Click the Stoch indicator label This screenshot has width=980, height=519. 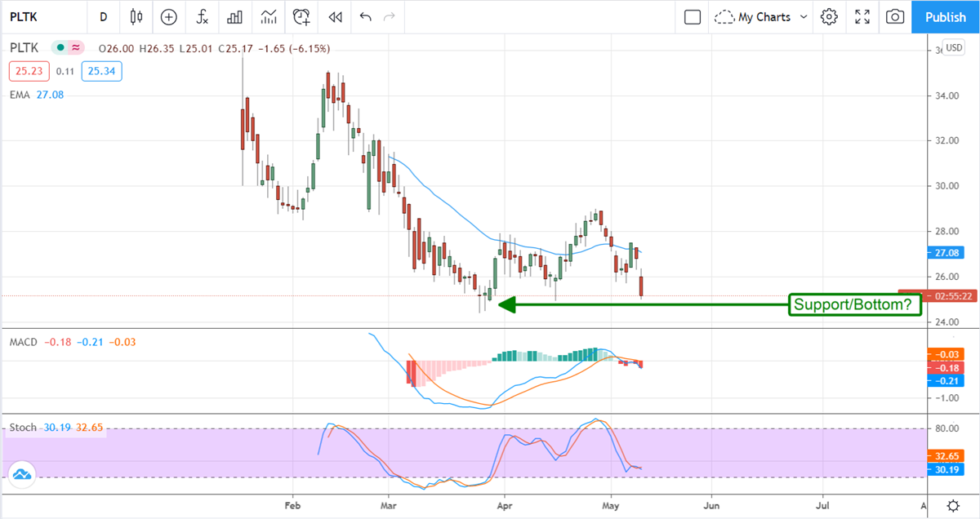21,427
